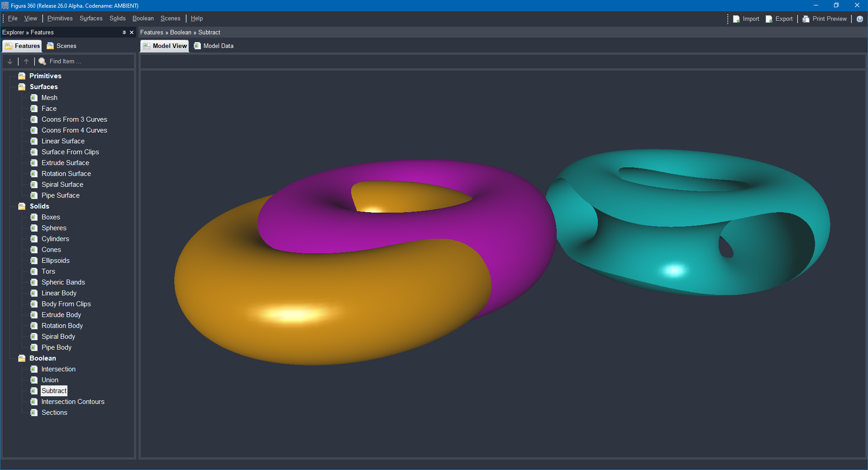Click the Print Preview icon
The height and width of the screenshot is (470, 868).
[x=806, y=19]
